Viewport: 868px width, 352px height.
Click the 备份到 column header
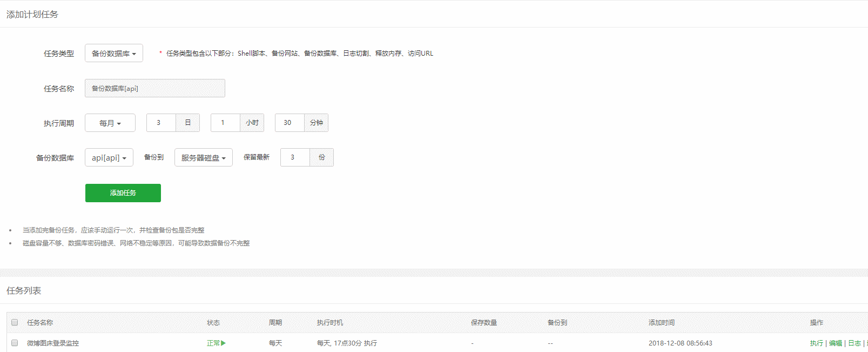click(x=557, y=322)
